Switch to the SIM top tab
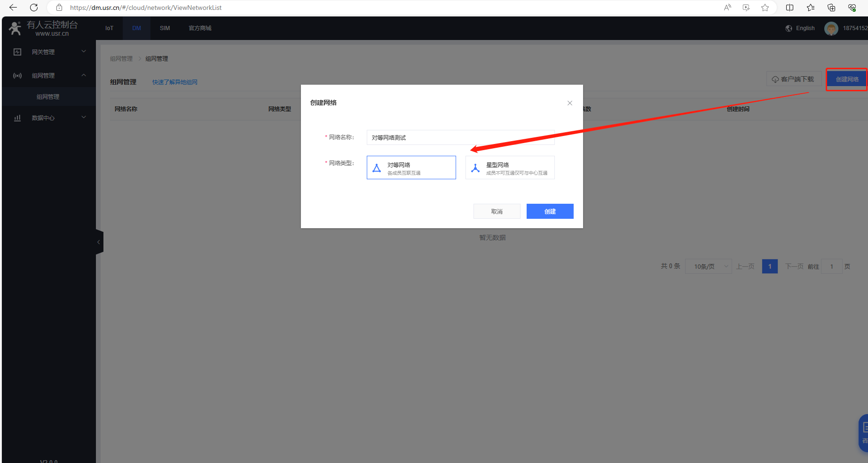The height and width of the screenshot is (463, 868). [165, 28]
